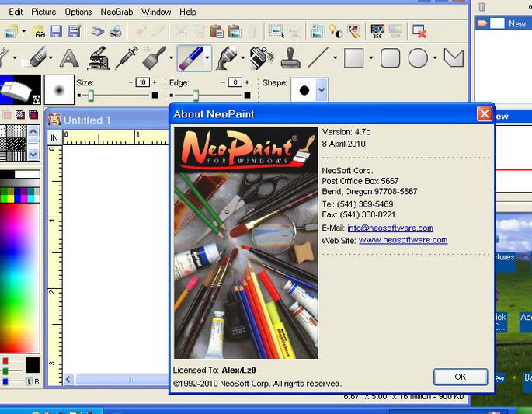This screenshot has width=532, height=414.
Task: Select the Eraser tool
Action: (x=34, y=58)
